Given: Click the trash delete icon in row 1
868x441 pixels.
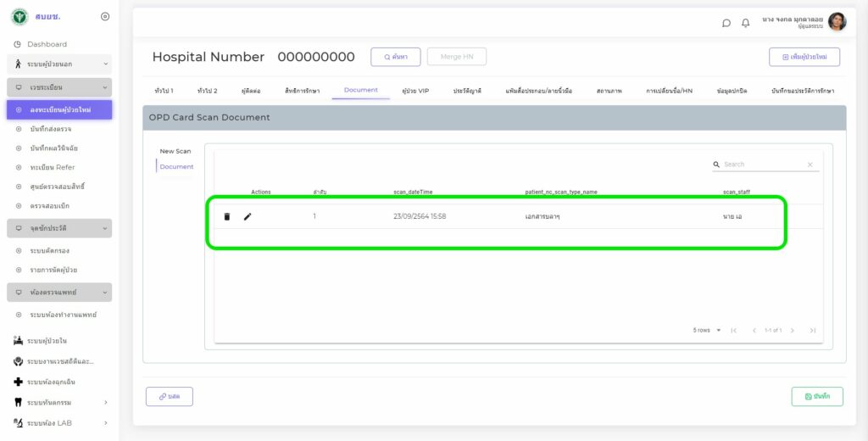Looking at the screenshot, I should pyautogui.click(x=226, y=217).
